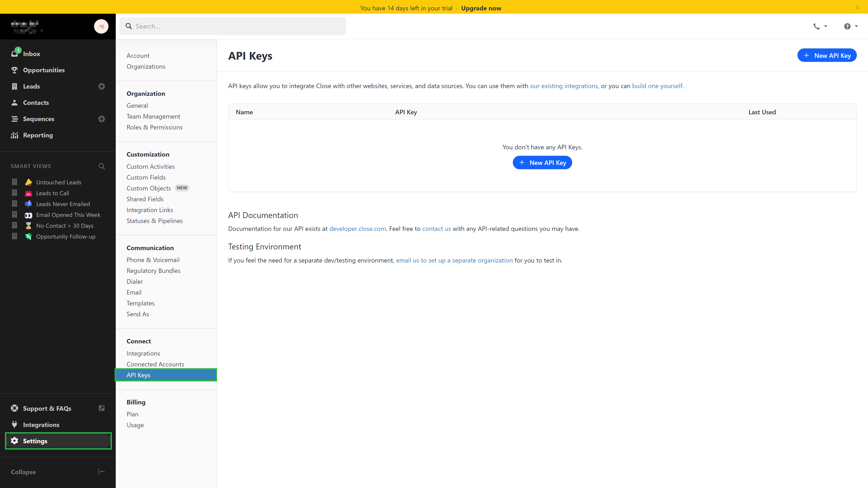This screenshot has height=488, width=868.
Task: Open Dialer settings
Action: (x=134, y=281)
